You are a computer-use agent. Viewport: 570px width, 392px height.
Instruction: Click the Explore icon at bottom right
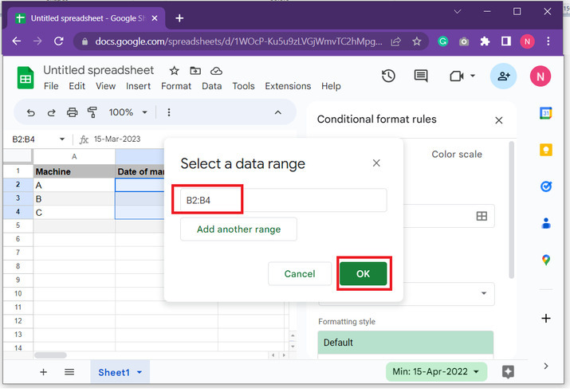(508, 371)
